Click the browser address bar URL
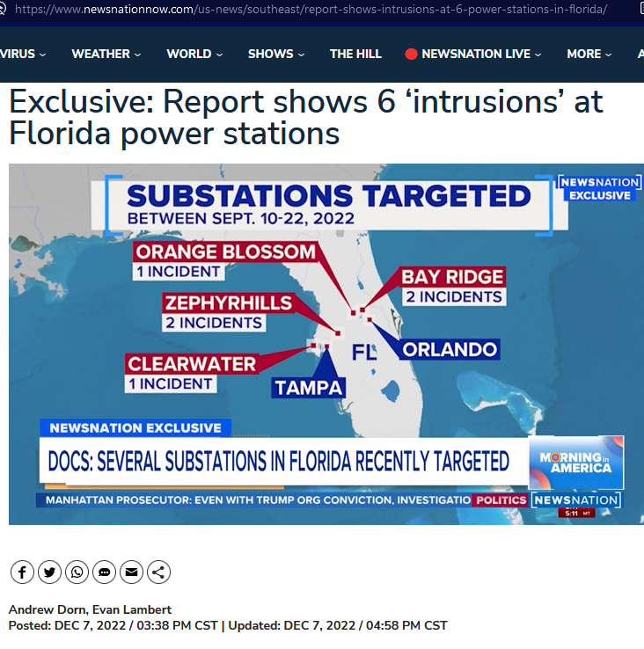This screenshot has width=644, height=649. pyautogui.click(x=311, y=9)
